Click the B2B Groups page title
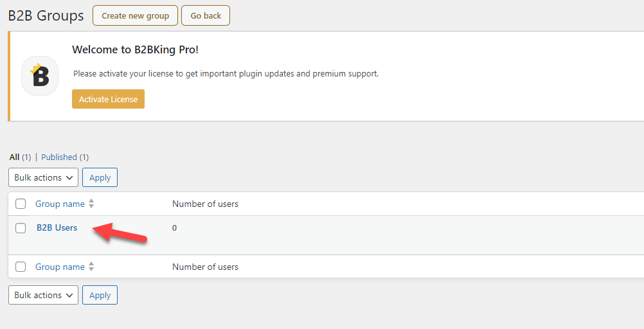Viewport: 644px width, 329px height. point(46,15)
